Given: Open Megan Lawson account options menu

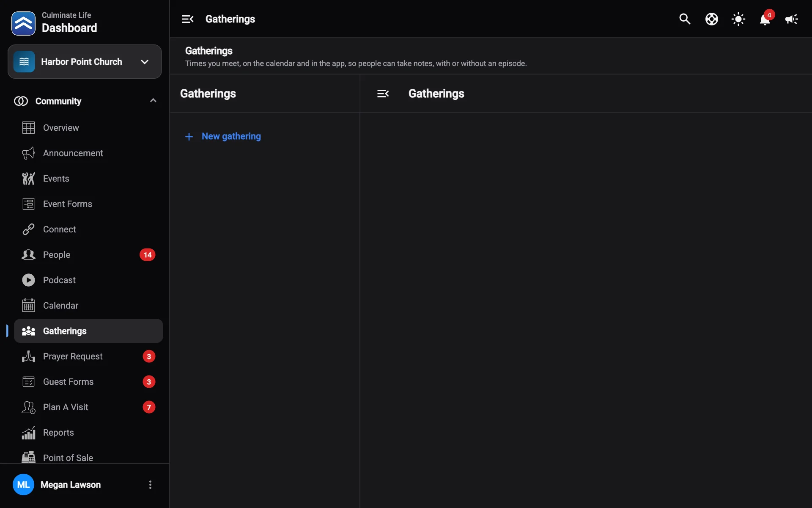Looking at the screenshot, I should (x=150, y=485).
